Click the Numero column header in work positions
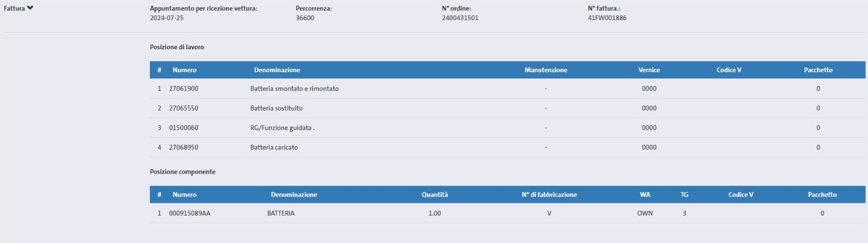Screen dimensions: 868x243 [x=184, y=70]
